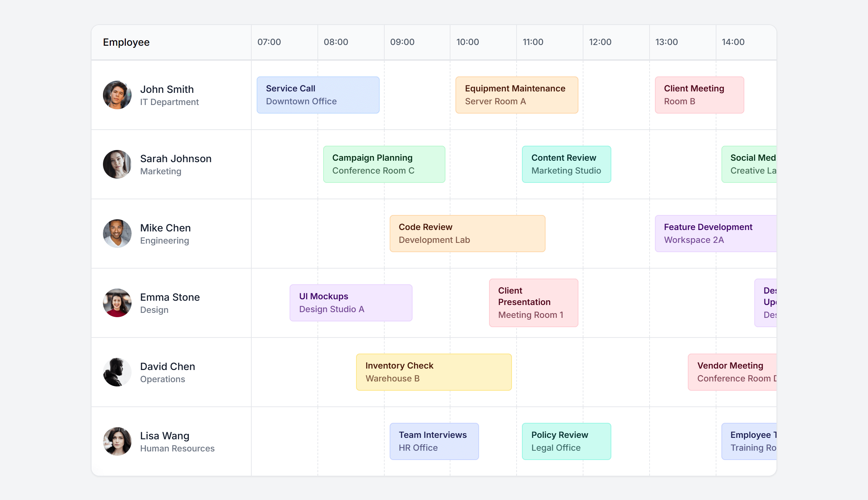Open the Service Call event at Downtown Office
The image size is (868, 500).
coord(317,95)
